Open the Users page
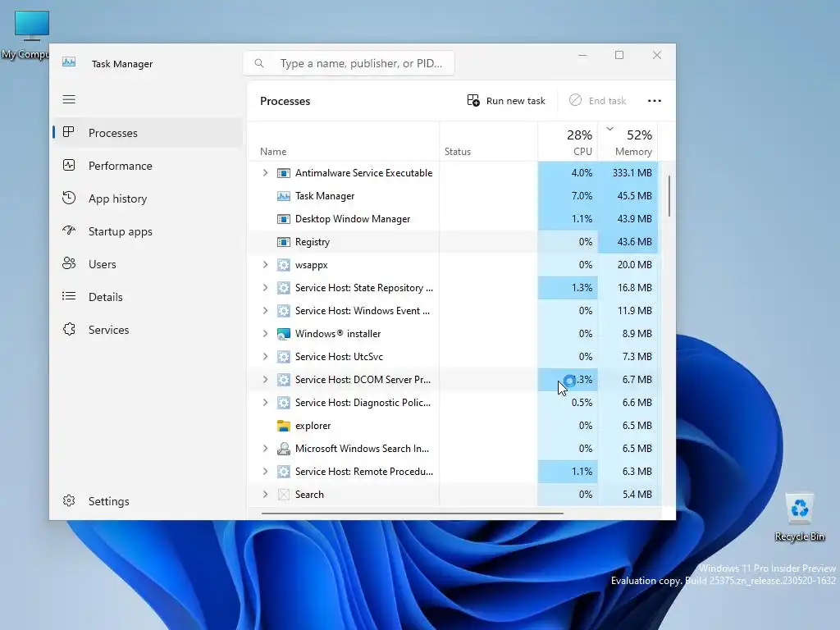This screenshot has width=840, height=630. (x=148, y=264)
